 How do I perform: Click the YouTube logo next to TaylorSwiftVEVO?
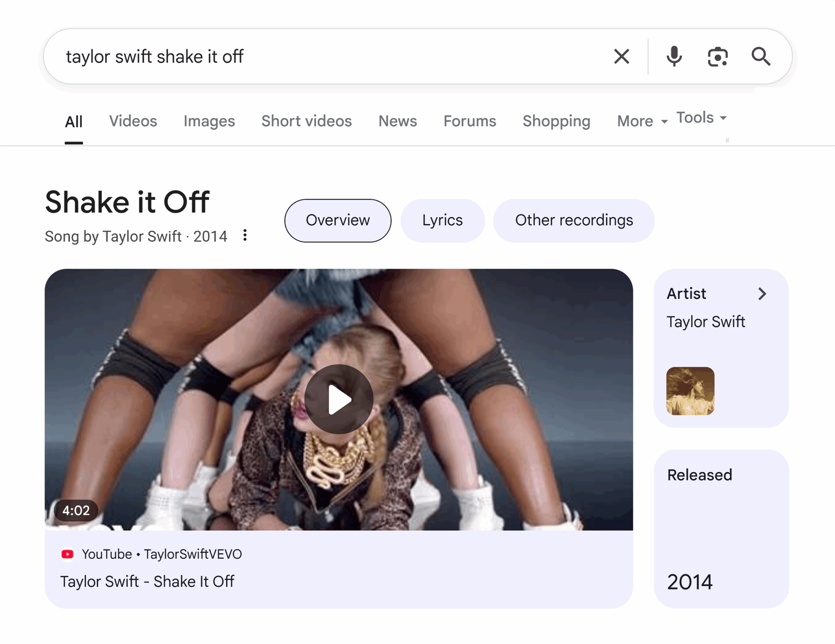68,554
